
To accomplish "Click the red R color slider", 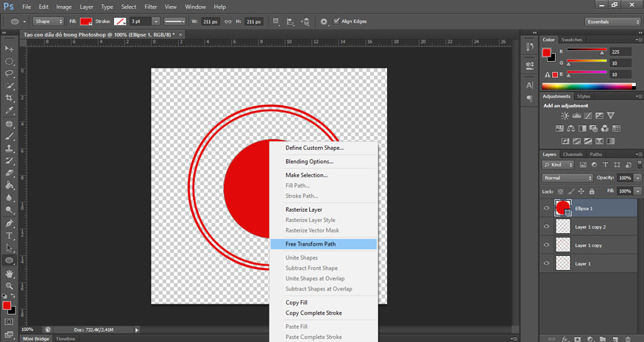I will 587,51.
